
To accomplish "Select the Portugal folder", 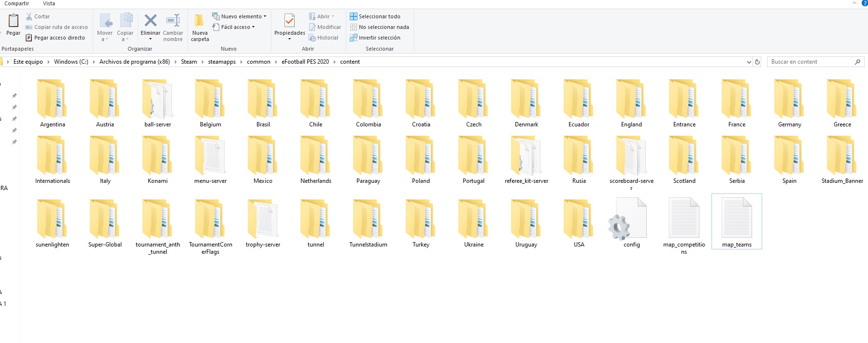I will coord(473,160).
